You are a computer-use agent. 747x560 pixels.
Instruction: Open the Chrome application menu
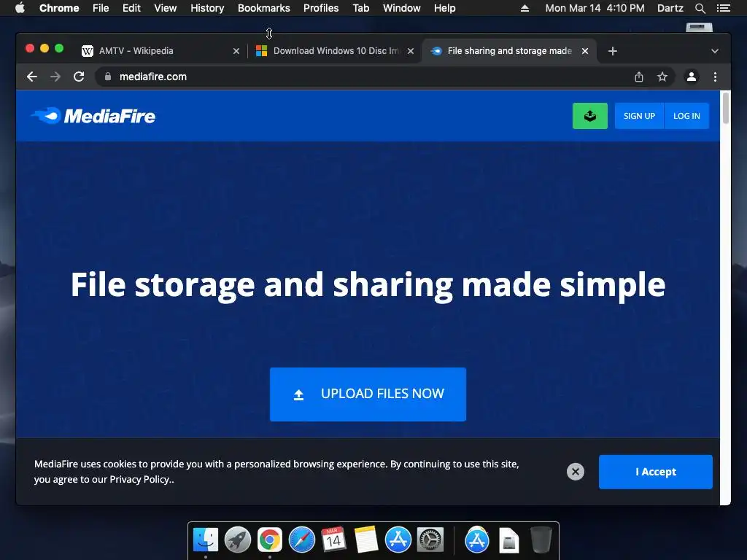click(59, 8)
